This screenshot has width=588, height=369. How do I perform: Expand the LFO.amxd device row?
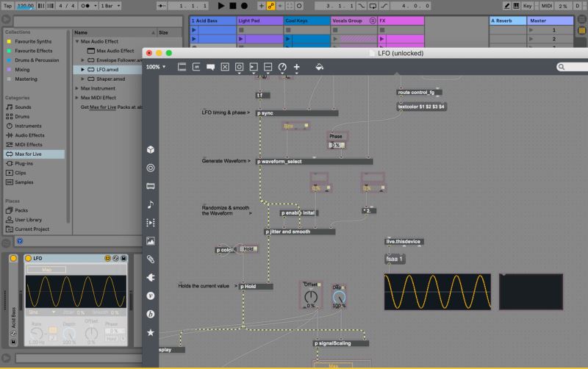tap(83, 69)
